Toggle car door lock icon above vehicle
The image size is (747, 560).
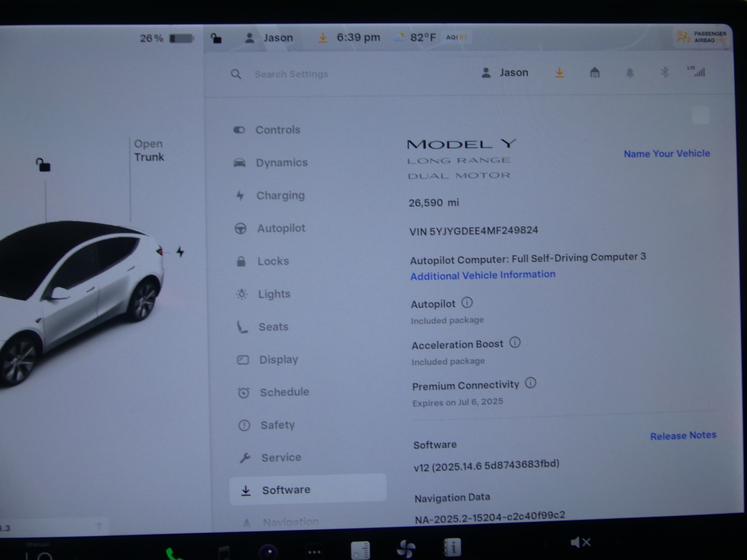tap(43, 165)
